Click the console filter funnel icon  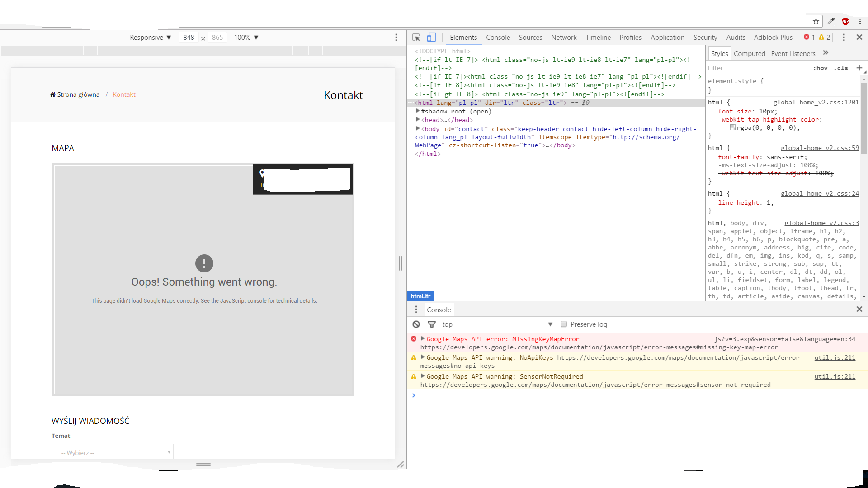[x=431, y=324]
